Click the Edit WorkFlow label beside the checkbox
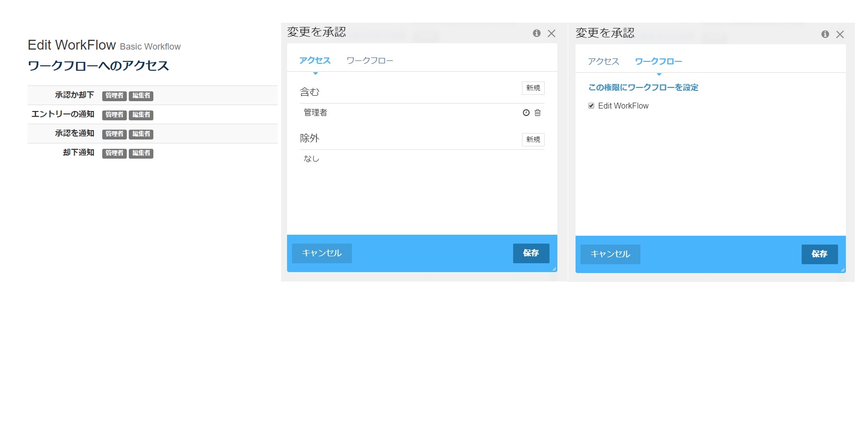The height and width of the screenshot is (442, 868). coord(623,106)
